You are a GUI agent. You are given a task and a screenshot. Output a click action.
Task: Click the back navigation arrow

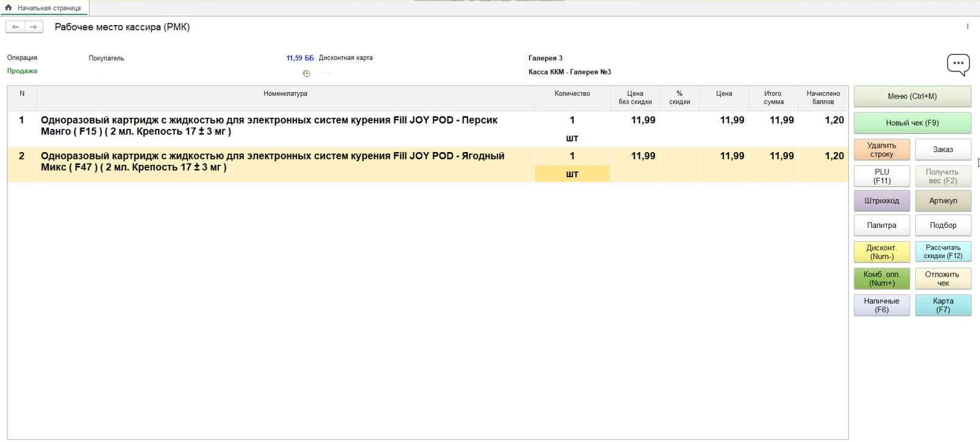[x=15, y=27]
